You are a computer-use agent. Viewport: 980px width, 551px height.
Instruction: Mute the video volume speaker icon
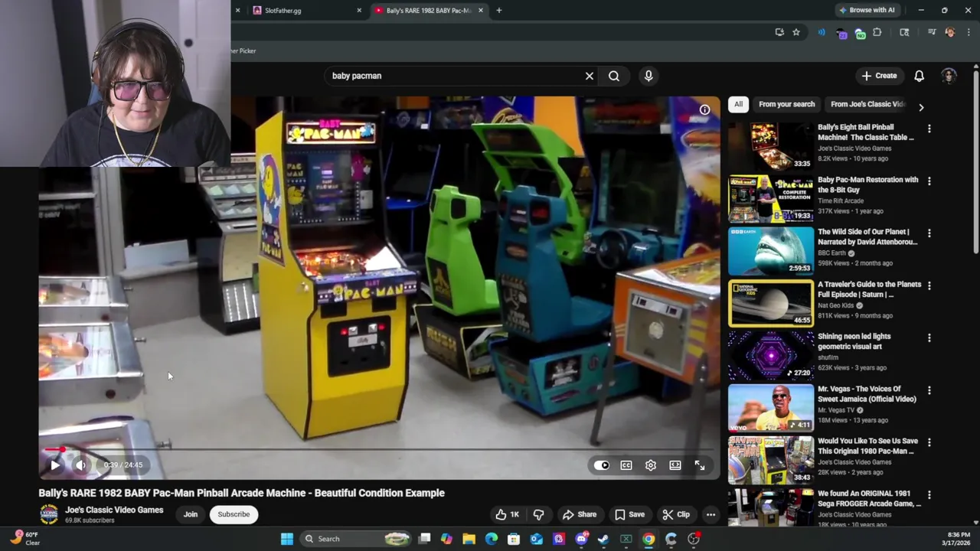pyautogui.click(x=81, y=465)
